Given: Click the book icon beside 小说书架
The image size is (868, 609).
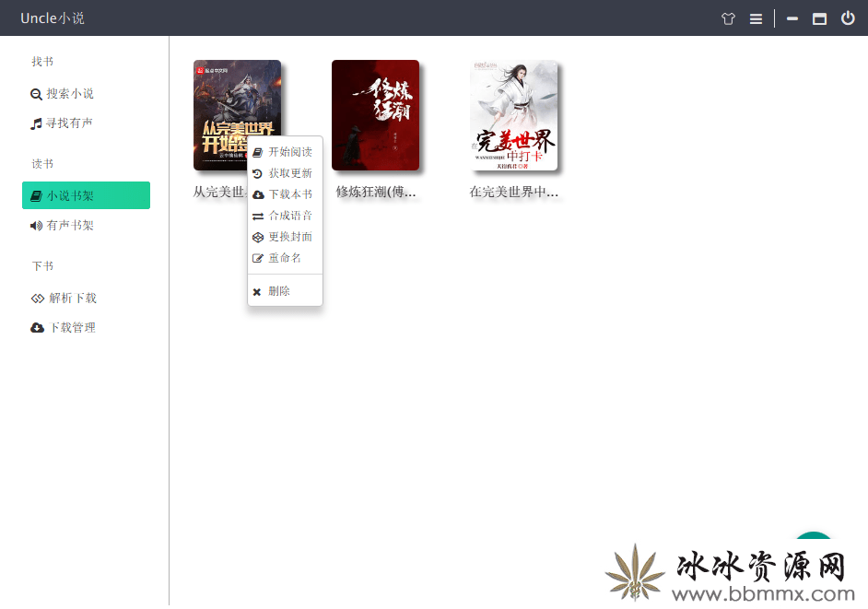Looking at the screenshot, I should tap(36, 196).
